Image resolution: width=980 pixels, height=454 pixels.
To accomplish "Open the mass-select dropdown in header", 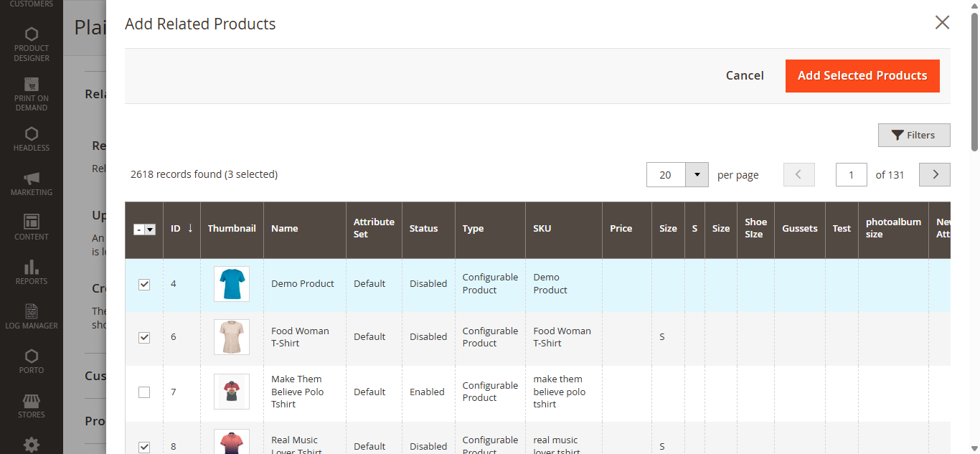I will point(150,230).
